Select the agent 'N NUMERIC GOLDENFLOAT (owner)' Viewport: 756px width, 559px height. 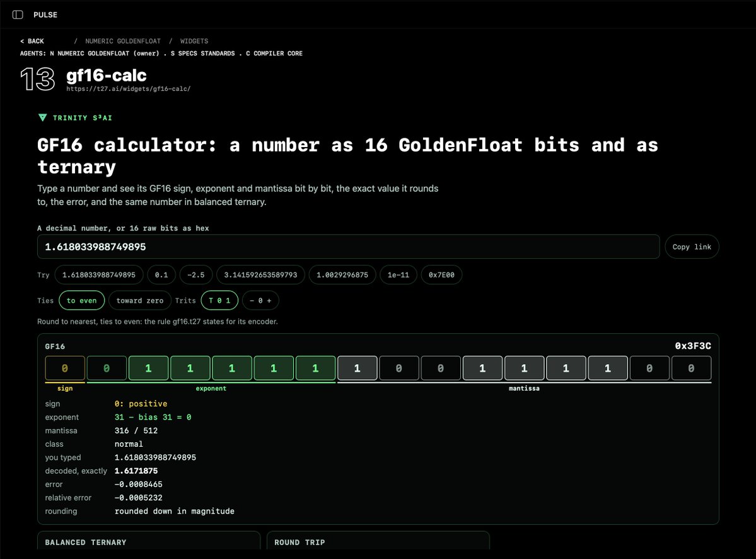[x=105, y=54]
